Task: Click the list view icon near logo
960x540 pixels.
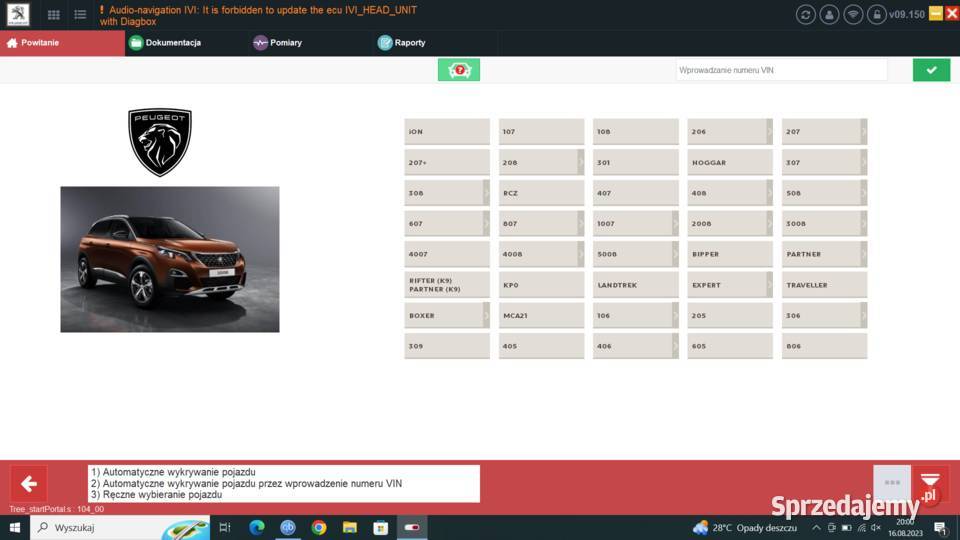Action: click(x=80, y=15)
